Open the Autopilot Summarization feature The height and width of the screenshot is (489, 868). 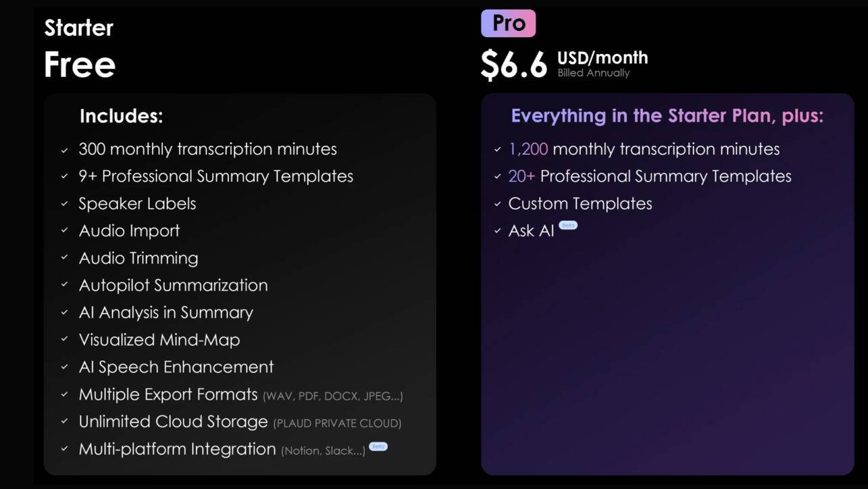click(x=173, y=285)
